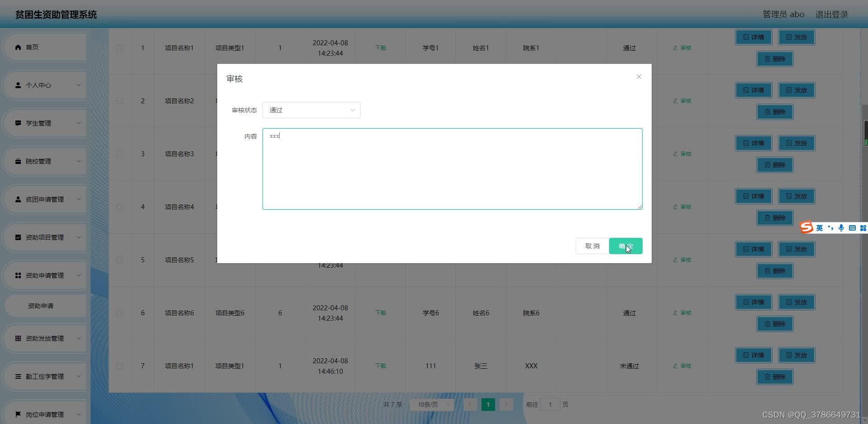Expand the 资助发放管理 menu chevron
868x424 pixels.
click(79, 338)
